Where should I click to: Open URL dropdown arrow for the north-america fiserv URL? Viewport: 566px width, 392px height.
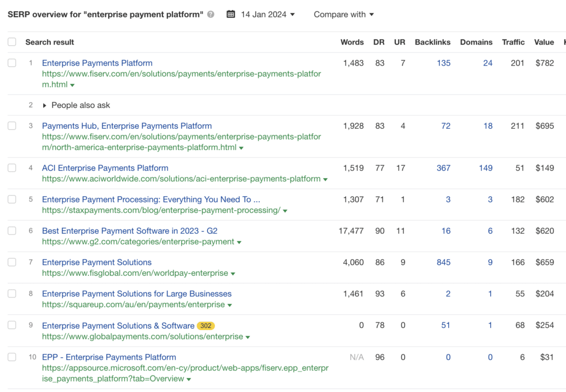241,148
